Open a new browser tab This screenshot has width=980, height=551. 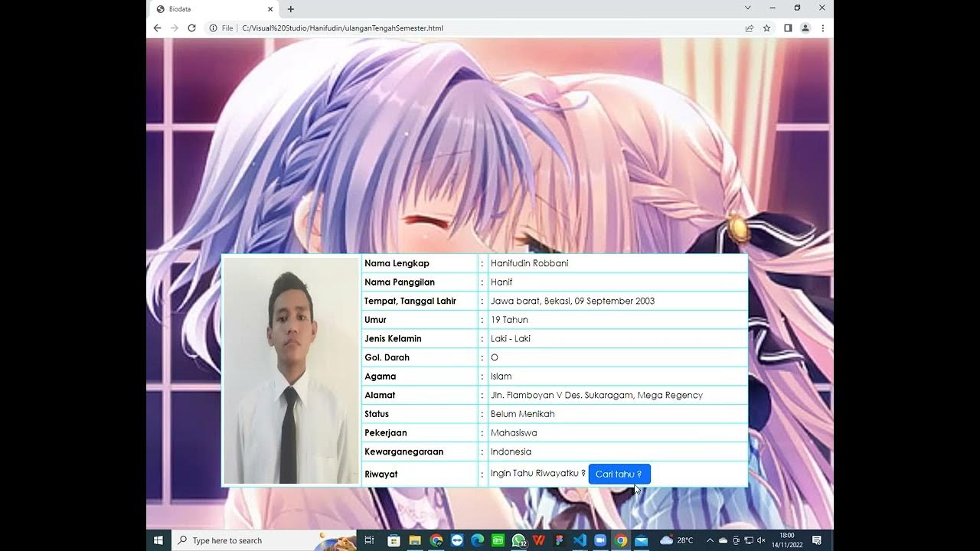pos(291,9)
